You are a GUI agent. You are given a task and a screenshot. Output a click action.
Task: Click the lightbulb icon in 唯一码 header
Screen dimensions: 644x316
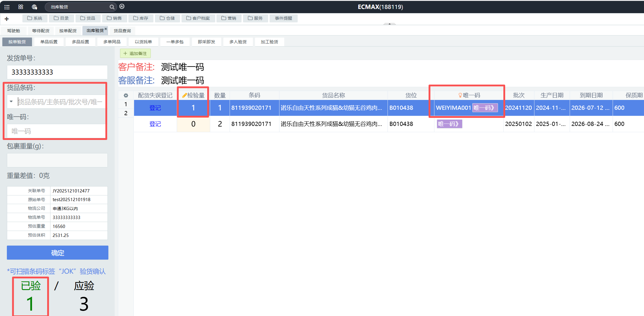click(460, 95)
